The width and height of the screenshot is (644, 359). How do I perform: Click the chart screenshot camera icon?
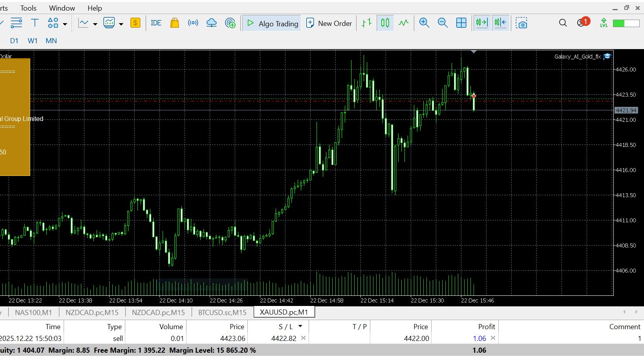pos(521,23)
